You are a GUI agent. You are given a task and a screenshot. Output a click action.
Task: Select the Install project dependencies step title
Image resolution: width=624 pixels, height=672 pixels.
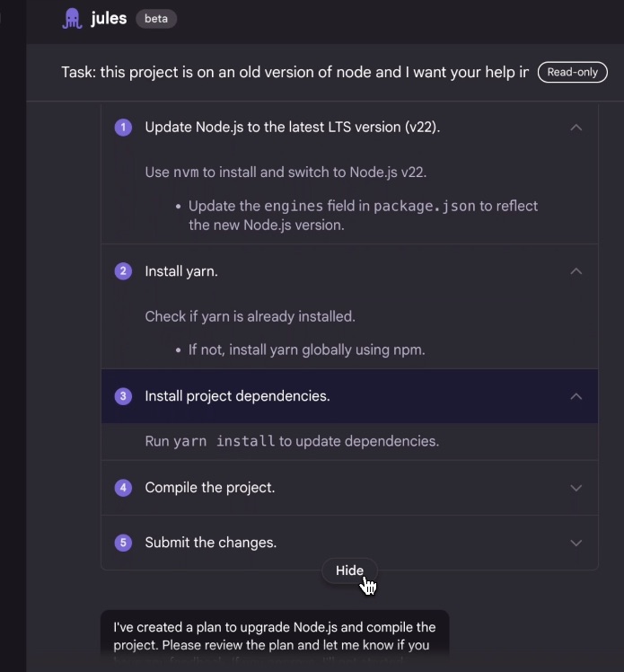(237, 396)
